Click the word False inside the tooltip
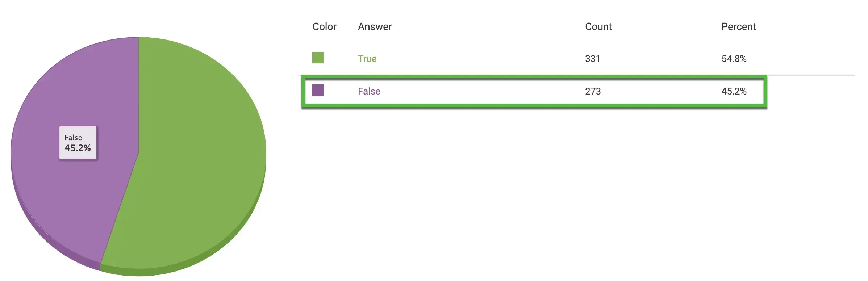 click(73, 138)
